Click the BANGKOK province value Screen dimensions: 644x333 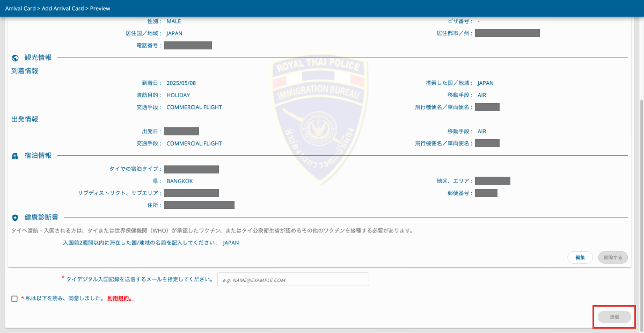click(179, 181)
